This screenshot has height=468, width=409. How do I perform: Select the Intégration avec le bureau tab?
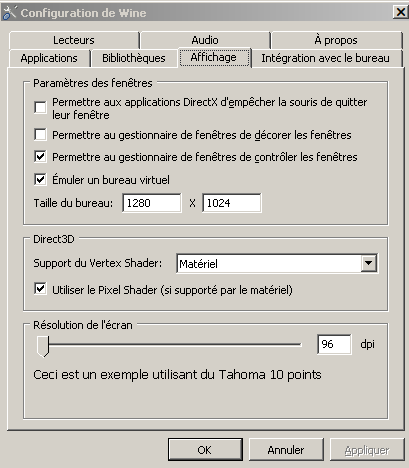point(326,58)
